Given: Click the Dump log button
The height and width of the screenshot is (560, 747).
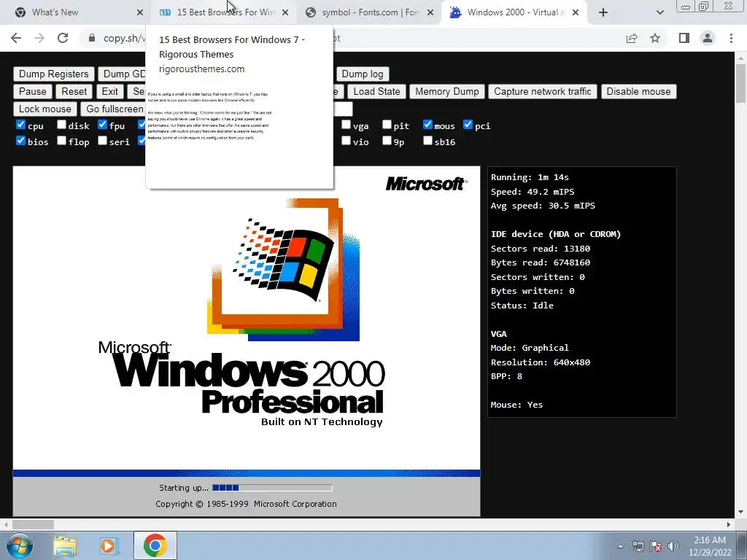Looking at the screenshot, I should (x=363, y=74).
